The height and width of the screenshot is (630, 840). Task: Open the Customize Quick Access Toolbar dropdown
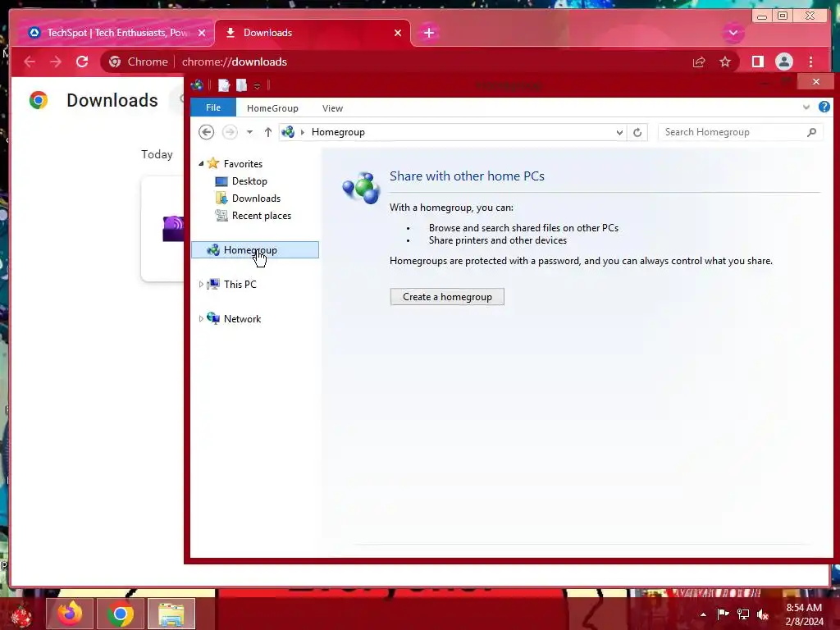click(x=257, y=86)
